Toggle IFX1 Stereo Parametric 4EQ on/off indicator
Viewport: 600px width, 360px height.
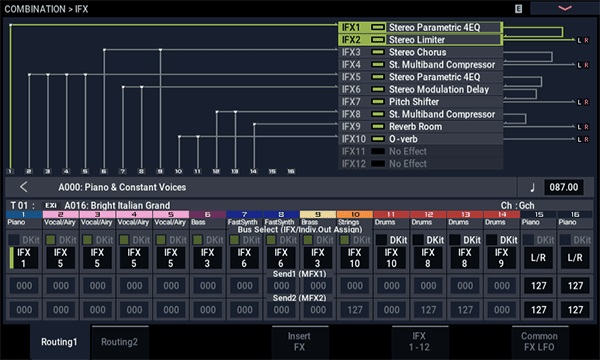click(378, 28)
